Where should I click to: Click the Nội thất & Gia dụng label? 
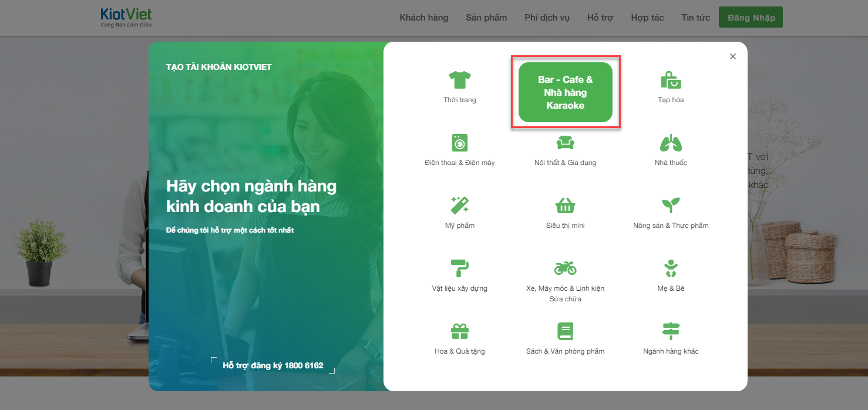click(566, 163)
